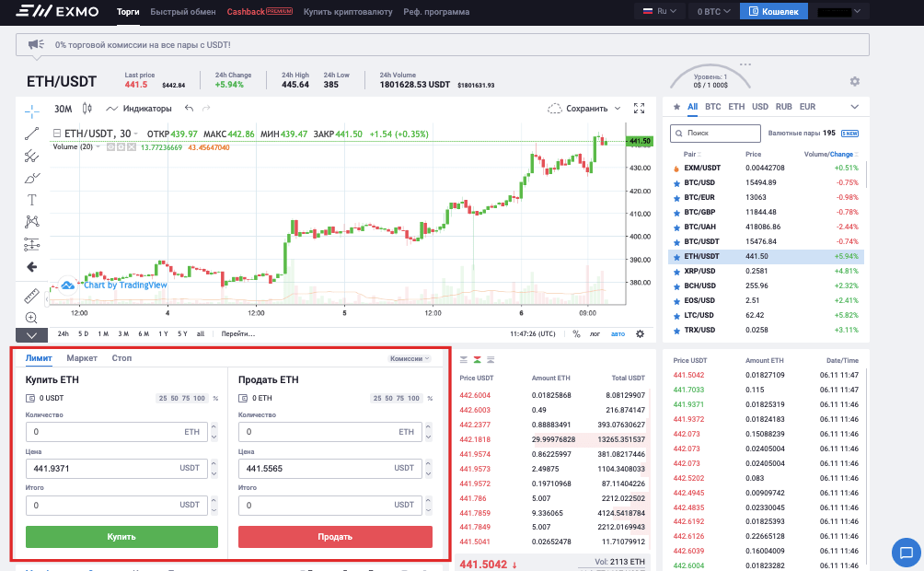
Task: Expand more currency filters chevron
Action: (x=854, y=107)
